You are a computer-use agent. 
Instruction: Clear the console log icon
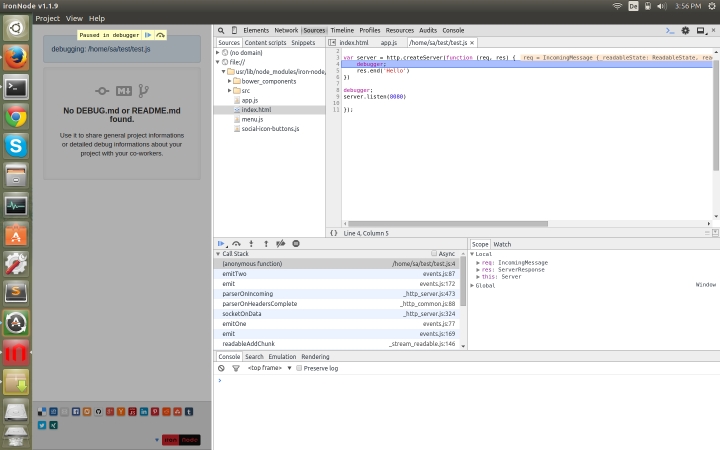tap(222, 368)
